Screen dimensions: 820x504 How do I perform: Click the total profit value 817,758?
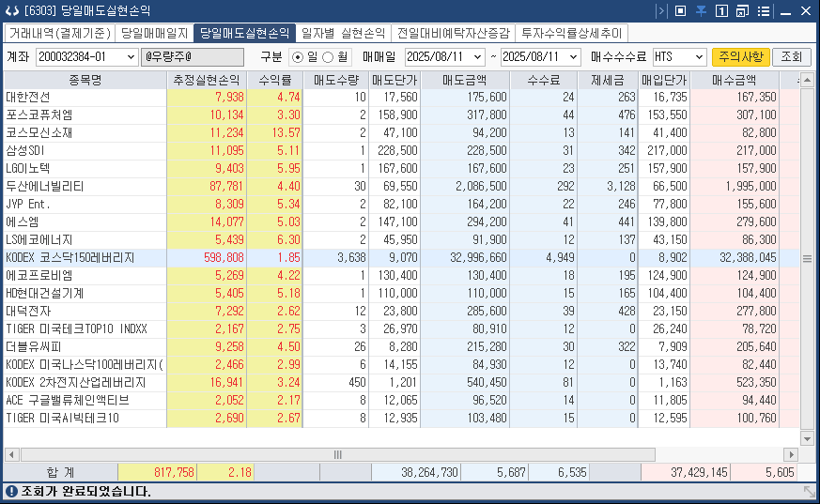click(x=174, y=473)
